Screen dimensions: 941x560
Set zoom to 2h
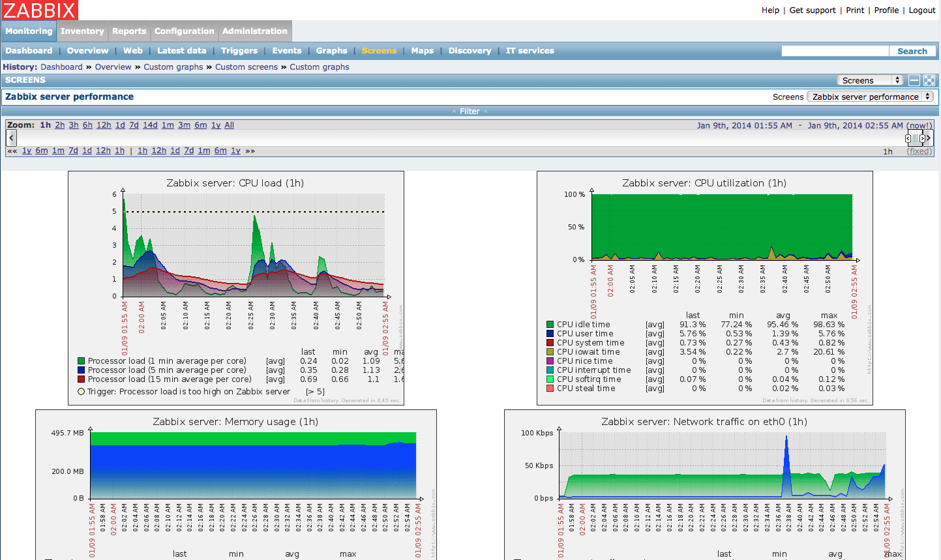tap(59, 125)
